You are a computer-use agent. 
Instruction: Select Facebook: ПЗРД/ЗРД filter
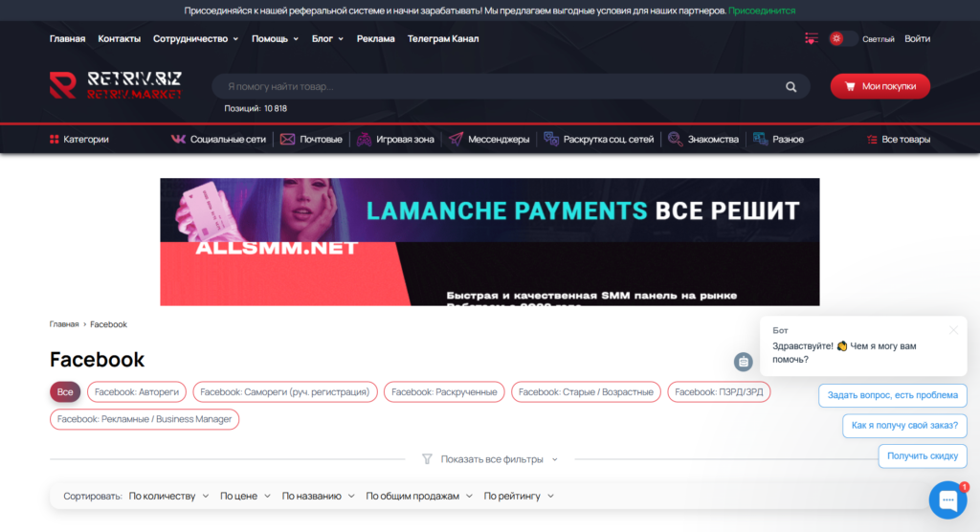719,392
